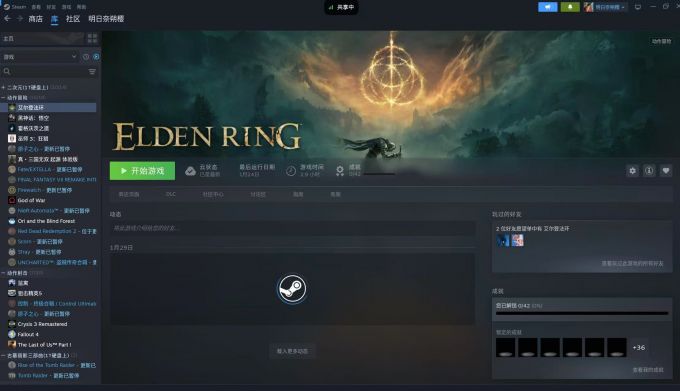Toggle Big Picture mode monitor icon

pyautogui.click(x=638, y=7)
